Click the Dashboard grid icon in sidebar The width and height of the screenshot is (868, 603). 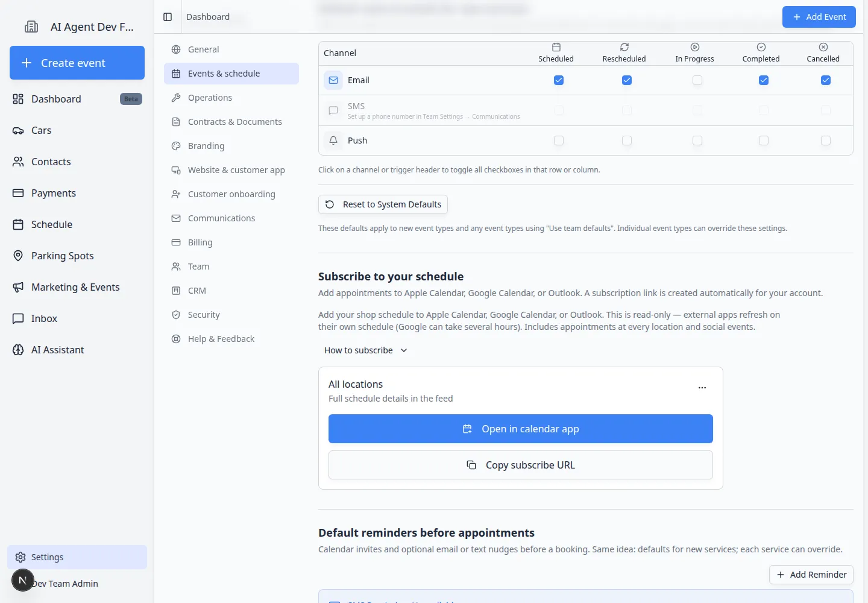click(18, 99)
